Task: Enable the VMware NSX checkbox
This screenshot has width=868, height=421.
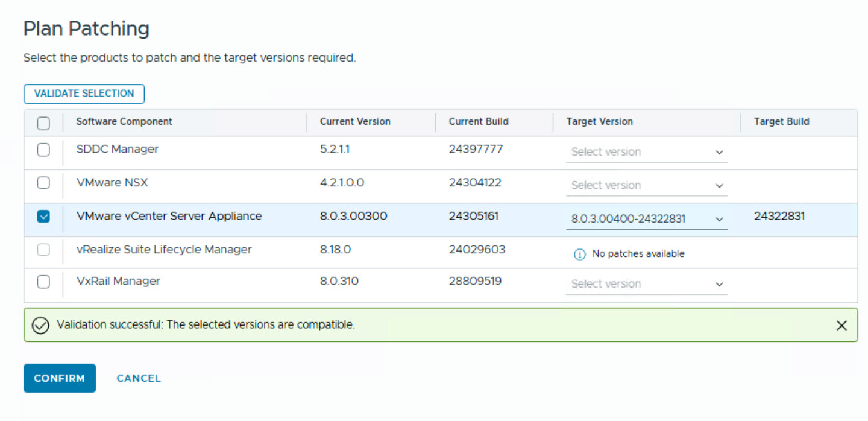Action: pos(43,183)
